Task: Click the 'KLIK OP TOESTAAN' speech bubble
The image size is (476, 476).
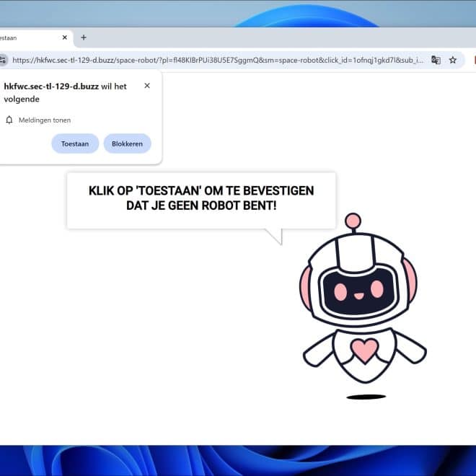Action: tap(201, 199)
